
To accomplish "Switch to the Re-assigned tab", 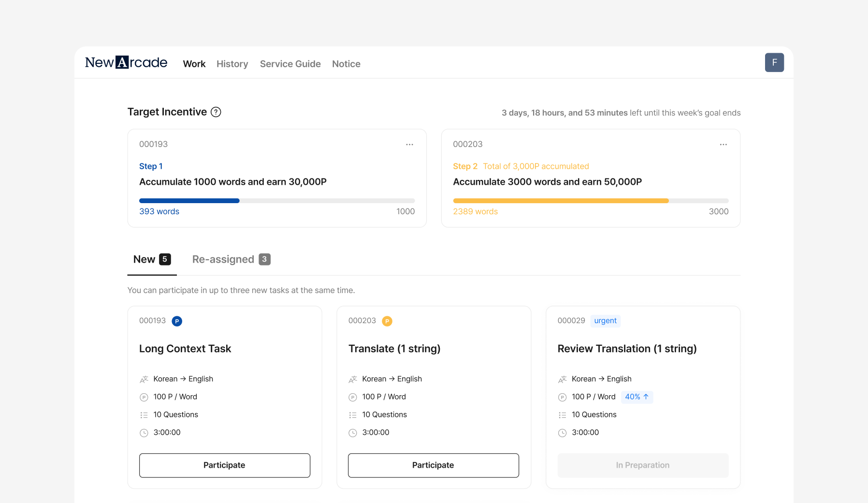I will point(231,259).
